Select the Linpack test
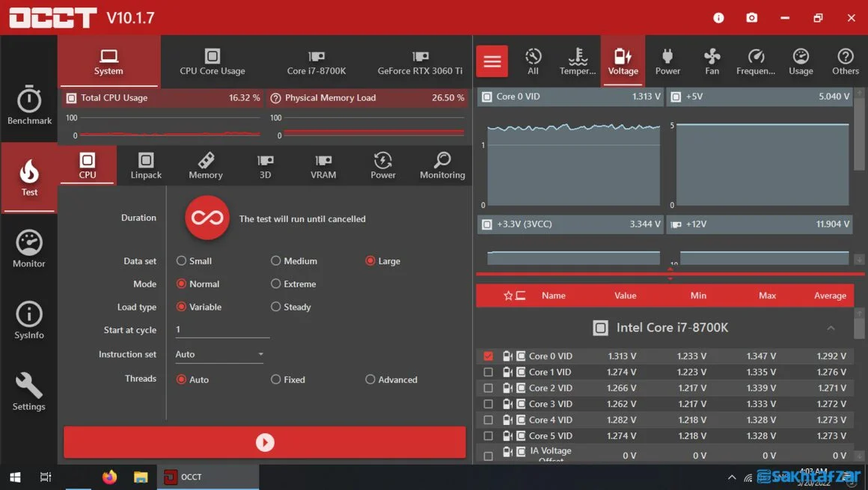The image size is (868, 490). coord(146,165)
